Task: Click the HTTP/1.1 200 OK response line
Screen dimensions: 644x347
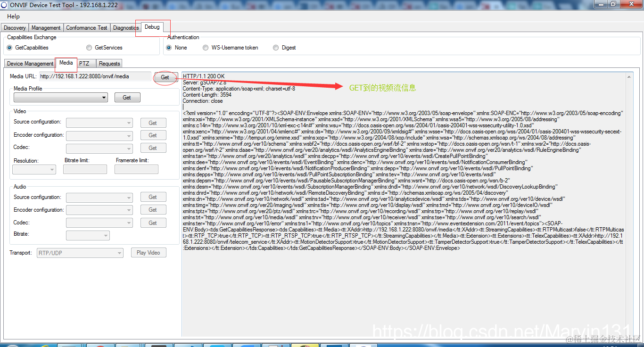Action: 204,76
